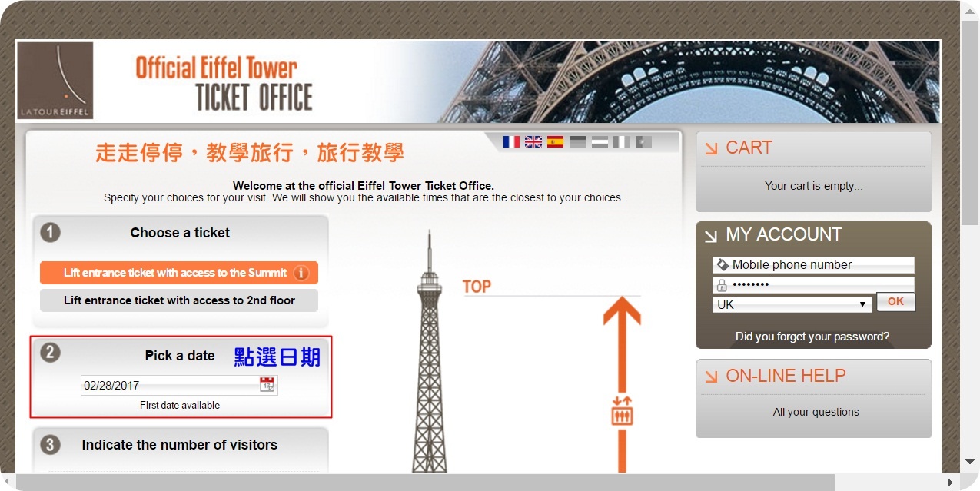Click the tag icon in mobile number field
Screen dimensions: 980x491
722,265
